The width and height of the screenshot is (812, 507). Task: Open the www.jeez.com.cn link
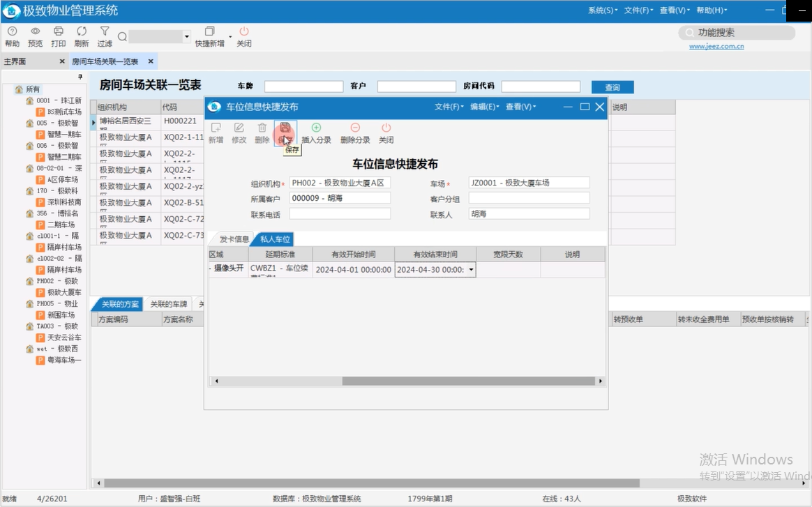(x=716, y=47)
